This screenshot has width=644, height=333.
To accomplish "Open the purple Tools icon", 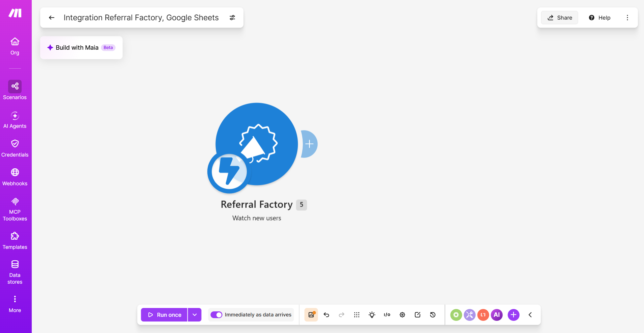I will [469, 315].
